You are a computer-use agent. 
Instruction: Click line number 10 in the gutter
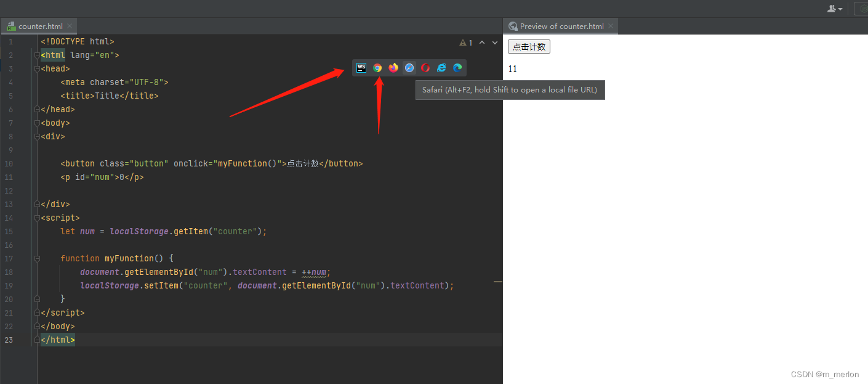click(x=9, y=163)
